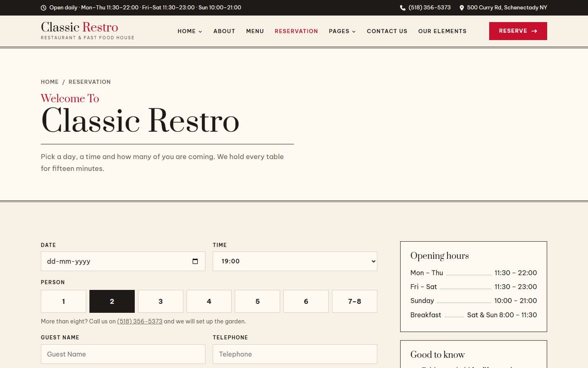This screenshot has height=368, width=588.
Task: Click the arrow icon on Reserve button
Action: [x=534, y=31]
